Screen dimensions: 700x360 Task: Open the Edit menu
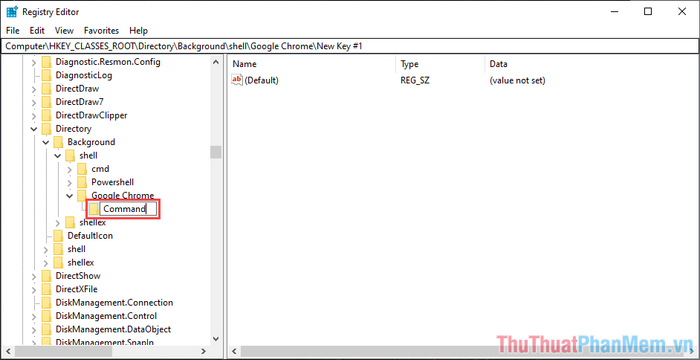coord(37,31)
